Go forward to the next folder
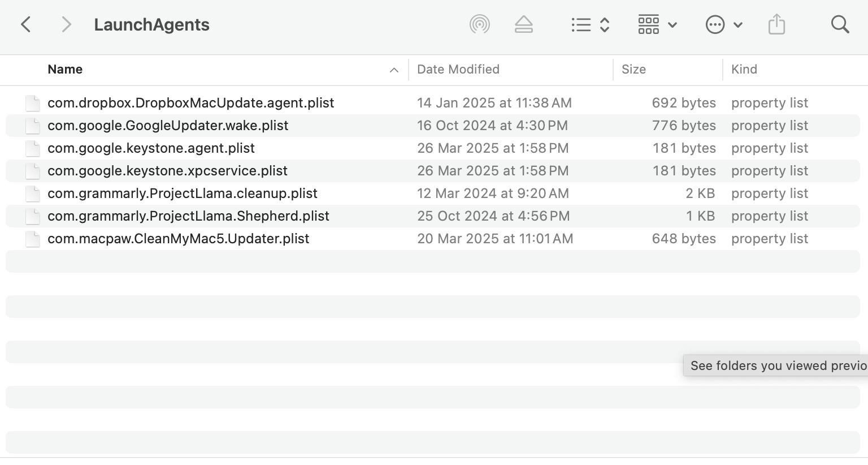The image size is (868, 465). point(66,24)
